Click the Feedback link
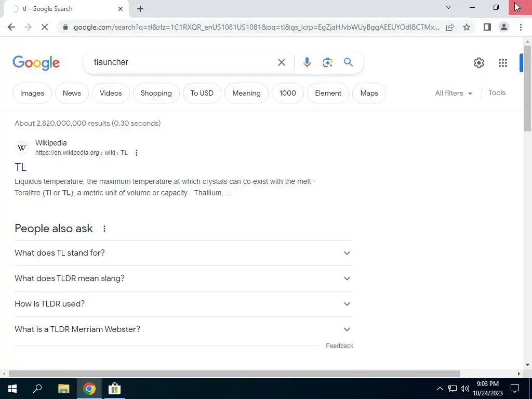This screenshot has width=532, height=399. pos(340,345)
